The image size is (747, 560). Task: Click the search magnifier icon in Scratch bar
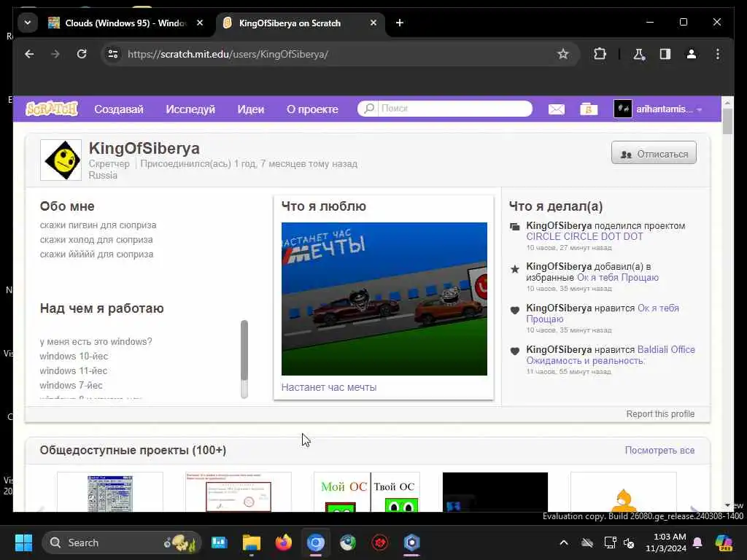pos(369,109)
